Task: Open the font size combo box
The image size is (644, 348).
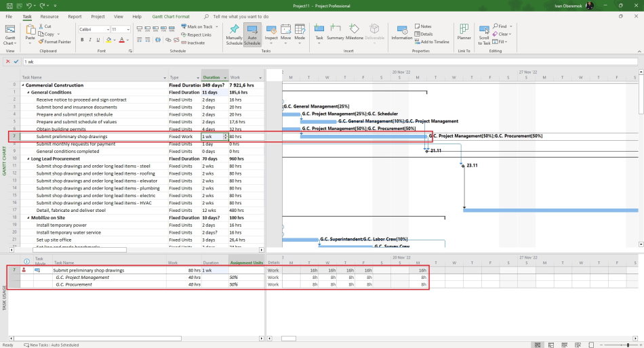Action: click(x=121, y=30)
